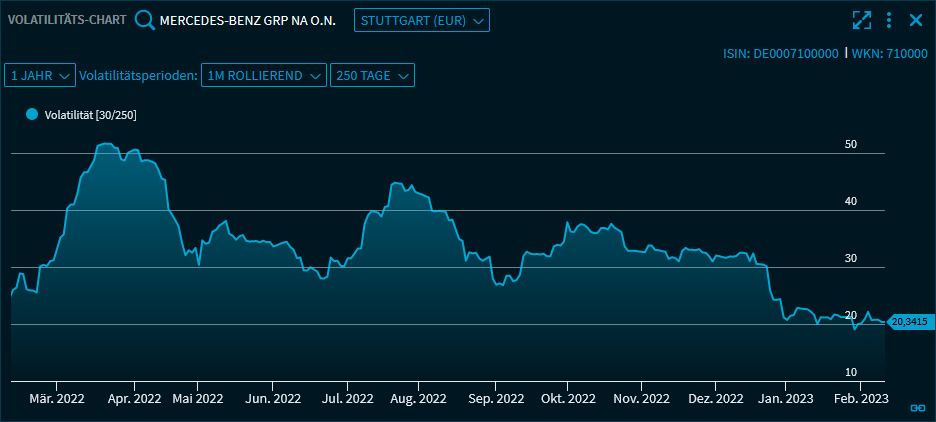The width and height of the screenshot is (936, 422).
Task: Open the STUTTGART (EUR) exchange dropdown
Action: (x=421, y=20)
